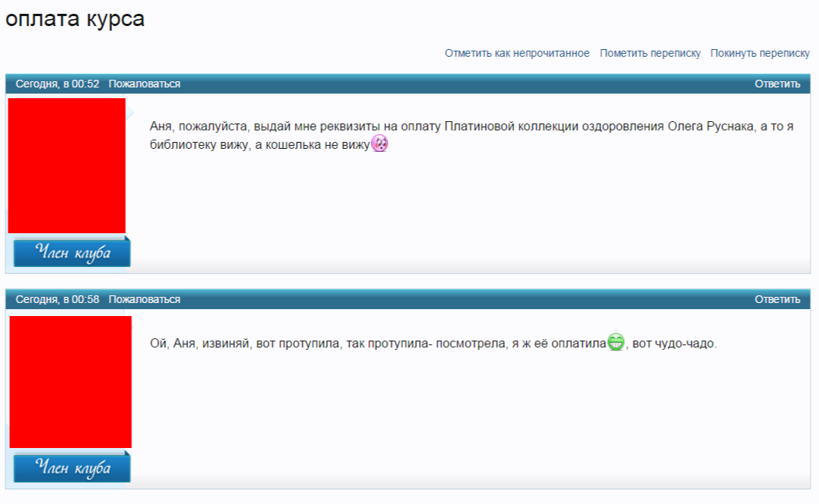Viewport: 819px width, 504px height.
Task: Click 'чудо-чадо' at the end of second message
Action: 691,344
